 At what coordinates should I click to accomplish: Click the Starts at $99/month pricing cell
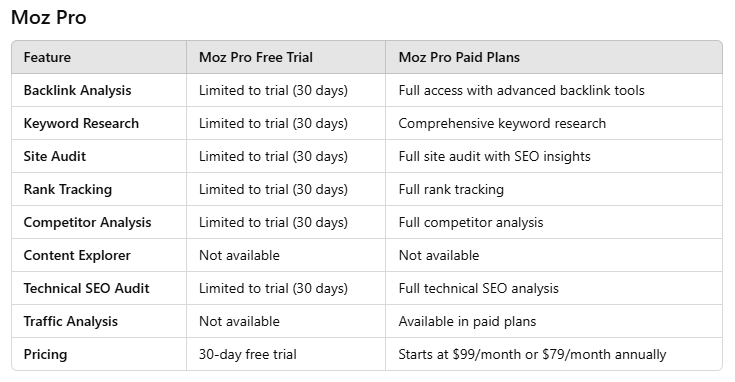532,354
